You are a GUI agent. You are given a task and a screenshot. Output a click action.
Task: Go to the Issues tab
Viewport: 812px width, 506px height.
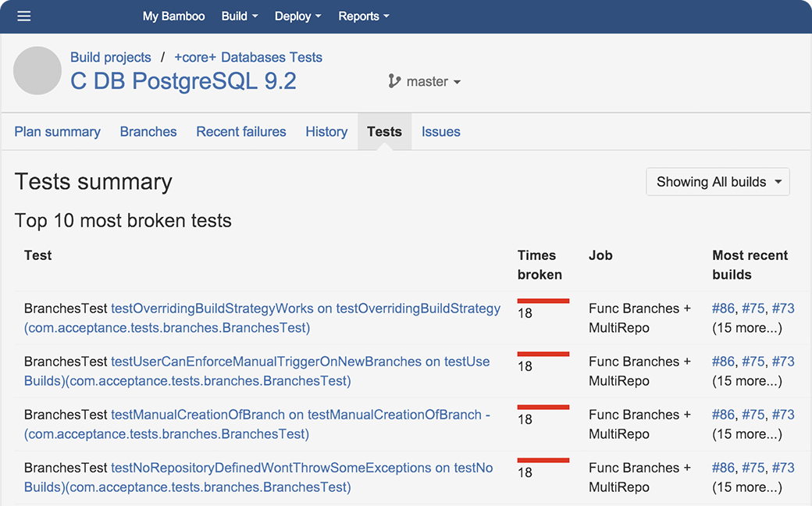click(440, 131)
